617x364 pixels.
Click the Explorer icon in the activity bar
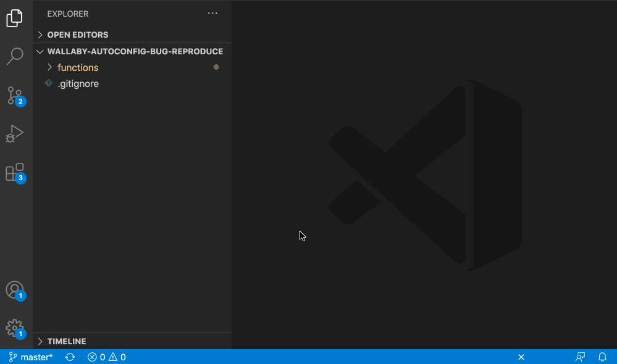15,18
